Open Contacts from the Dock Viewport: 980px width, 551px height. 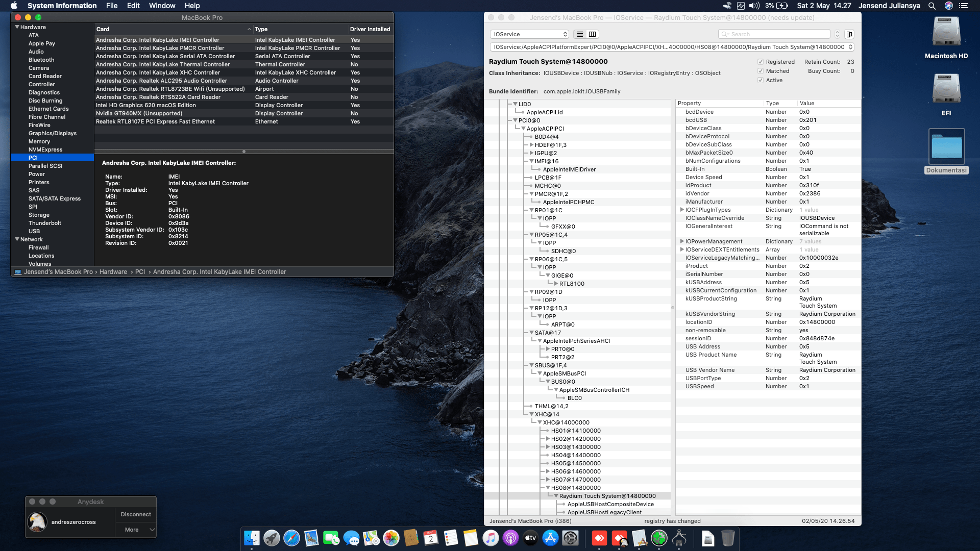[x=411, y=538]
